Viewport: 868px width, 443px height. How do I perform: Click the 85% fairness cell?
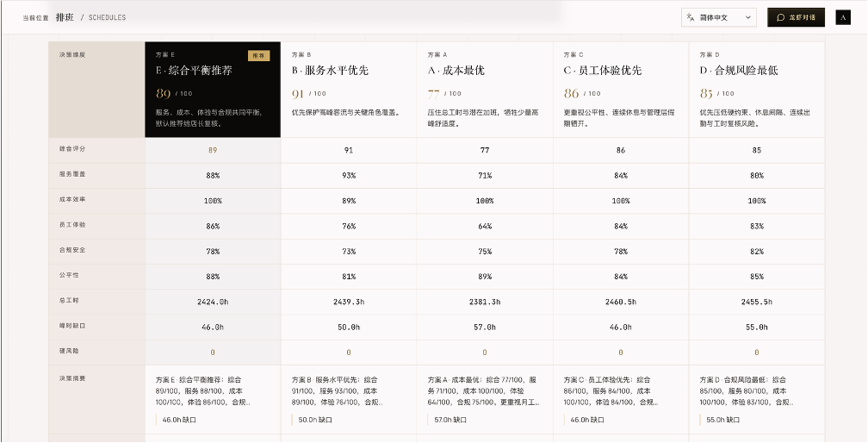click(x=757, y=277)
